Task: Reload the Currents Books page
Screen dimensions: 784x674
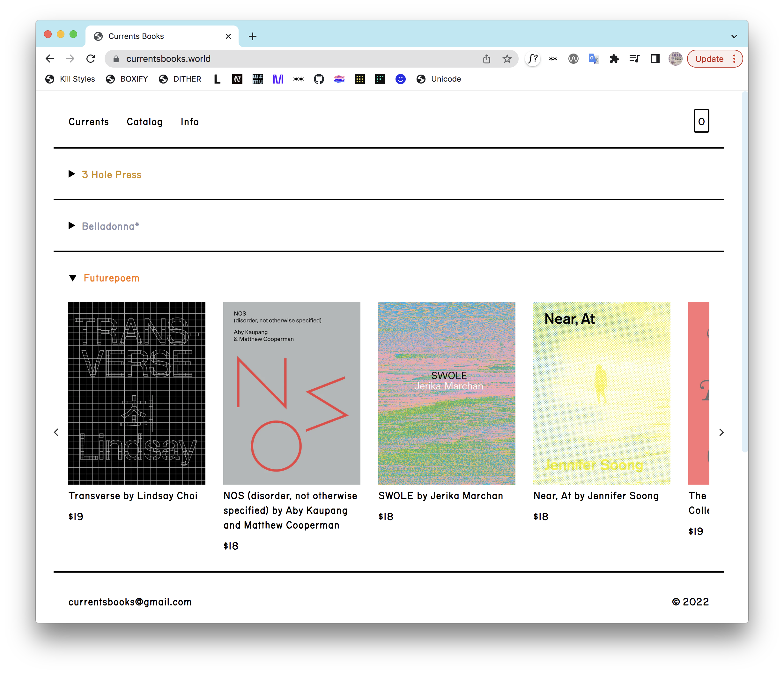Action: 91,59
